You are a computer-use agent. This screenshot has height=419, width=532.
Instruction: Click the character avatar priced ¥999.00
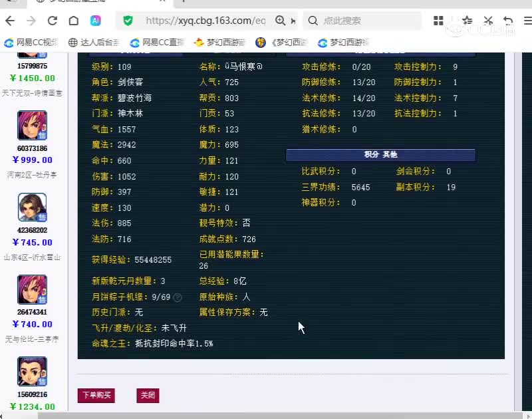[32, 126]
